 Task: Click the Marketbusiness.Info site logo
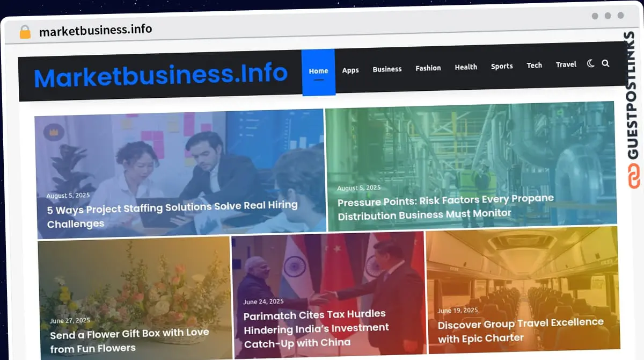pyautogui.click(x=160, y=76)
